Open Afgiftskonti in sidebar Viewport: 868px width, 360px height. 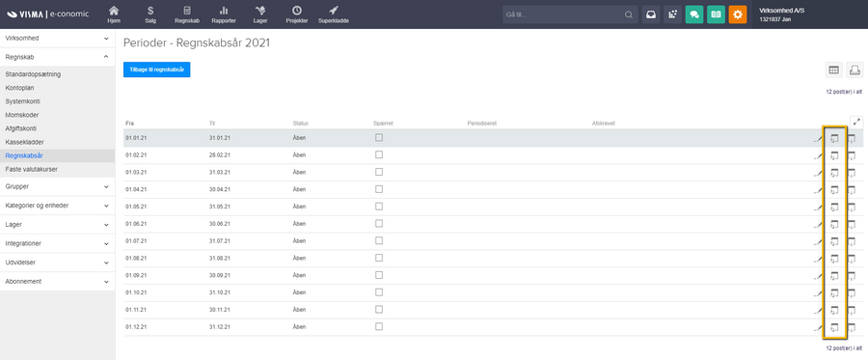pos(21,128)
